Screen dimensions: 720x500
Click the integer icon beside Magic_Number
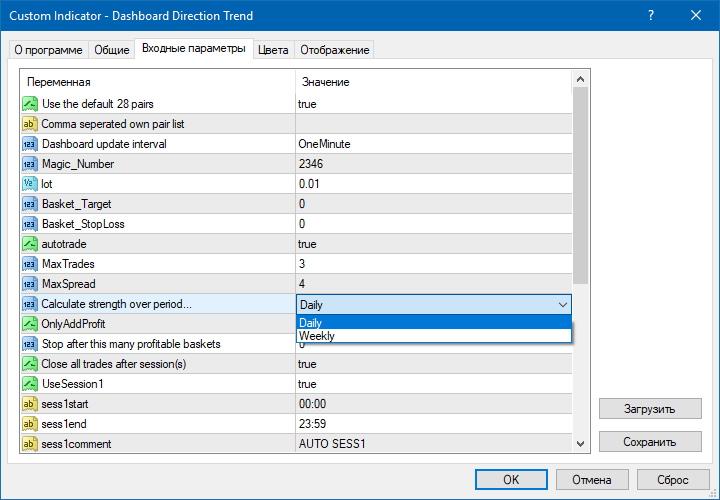(30, 164)
